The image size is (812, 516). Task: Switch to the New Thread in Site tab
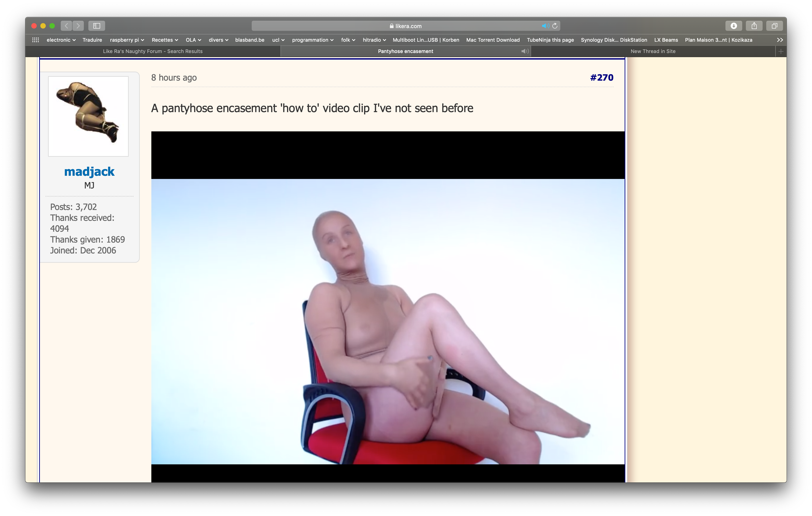(x=653, y=51)
